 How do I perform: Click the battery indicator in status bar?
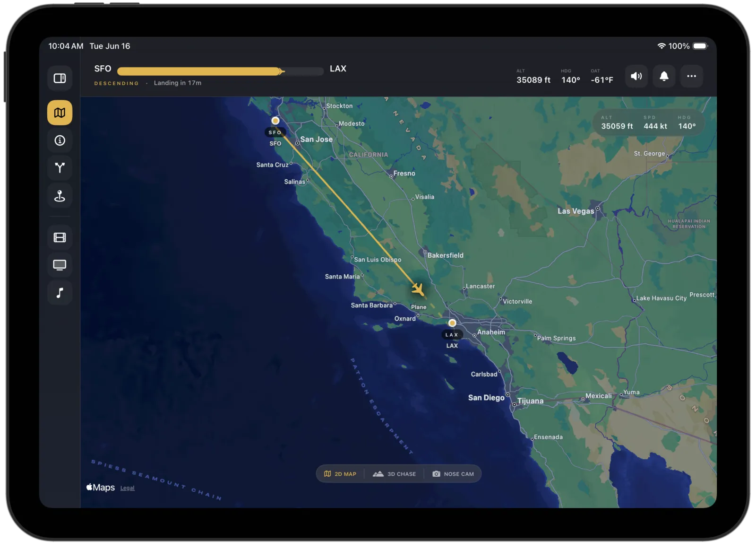(x=701, y=46)
